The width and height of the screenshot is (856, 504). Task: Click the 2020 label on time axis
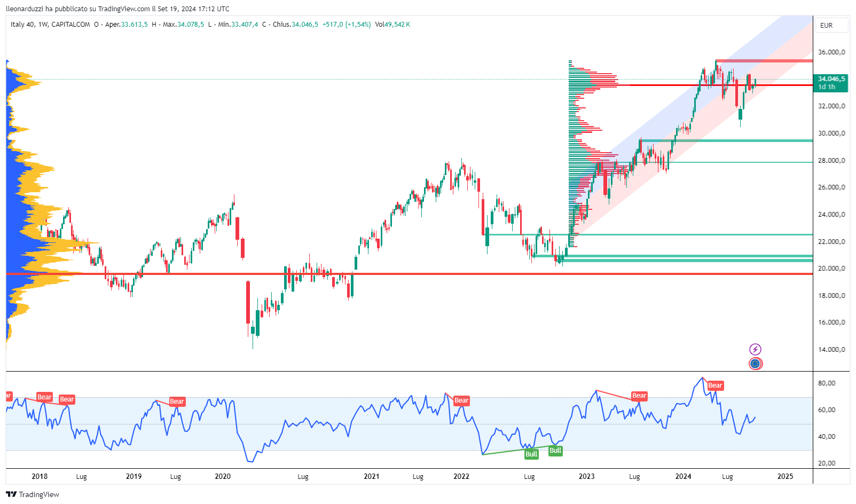pos(223,477)
